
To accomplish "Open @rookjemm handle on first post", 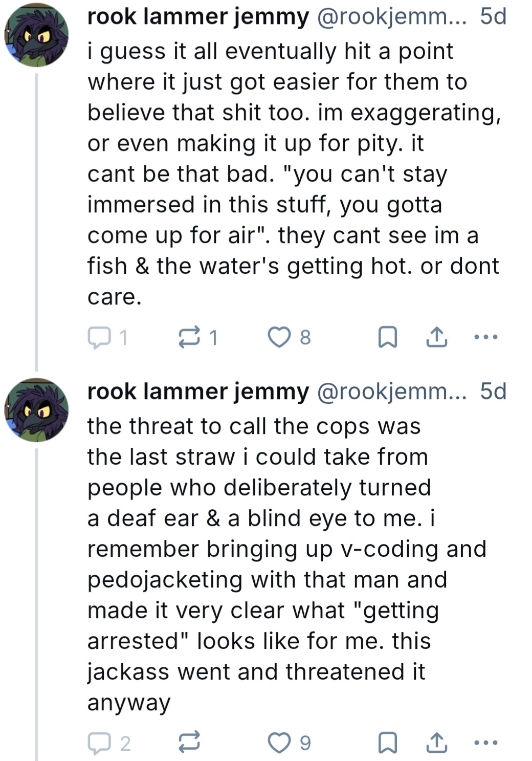I will click(392, 17).
